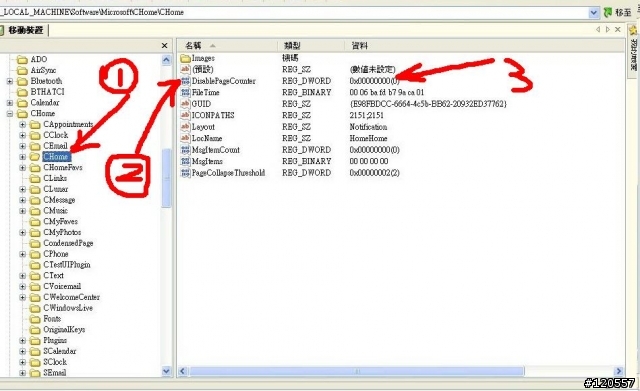Select the CWindowsLive folder icon

pyautogui.click(x=35, y=308)
